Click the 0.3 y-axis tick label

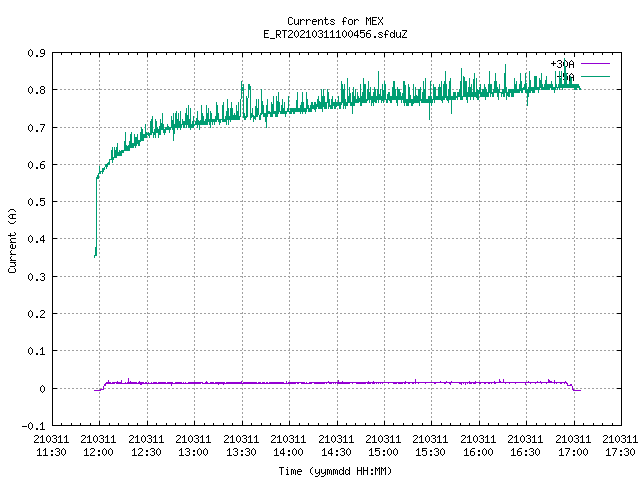pos(36,277)
